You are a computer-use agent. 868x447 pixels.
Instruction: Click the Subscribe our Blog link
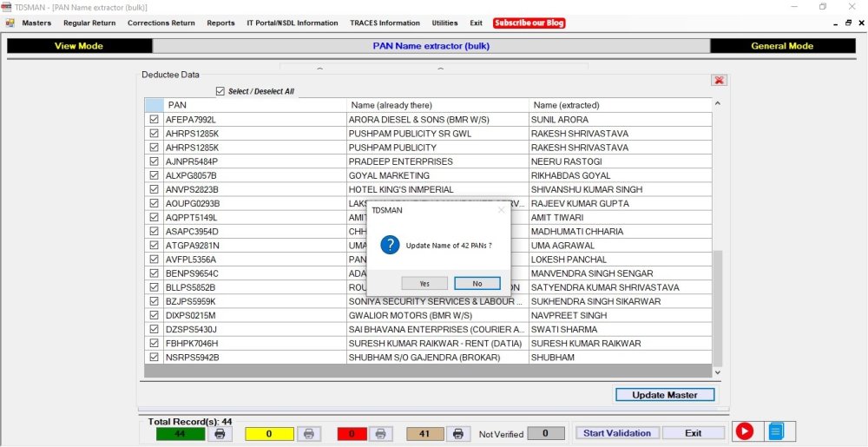(529, 23)
